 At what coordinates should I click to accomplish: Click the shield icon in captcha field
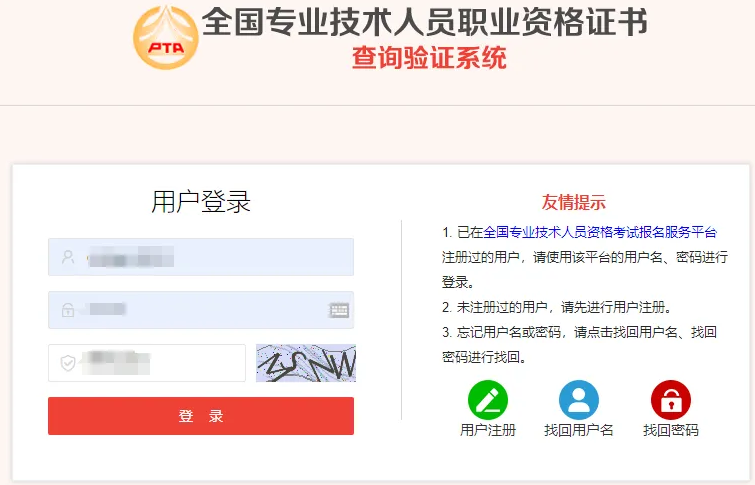68,363
